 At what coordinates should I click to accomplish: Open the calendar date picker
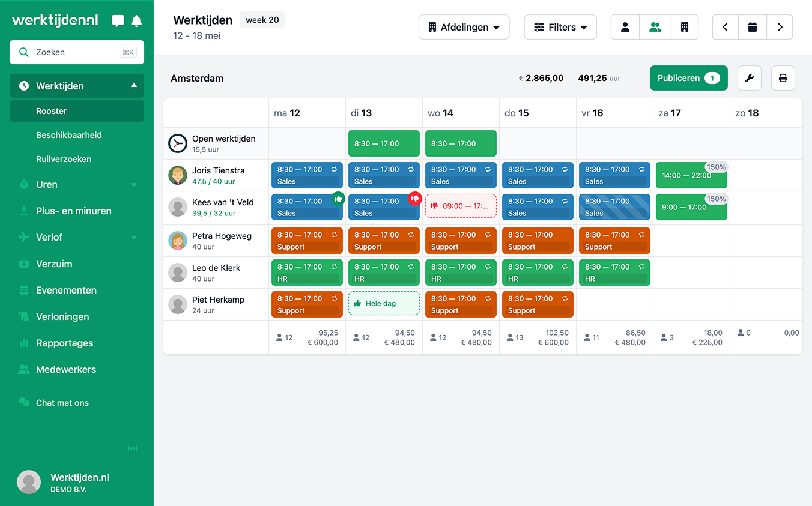[752, 27]
